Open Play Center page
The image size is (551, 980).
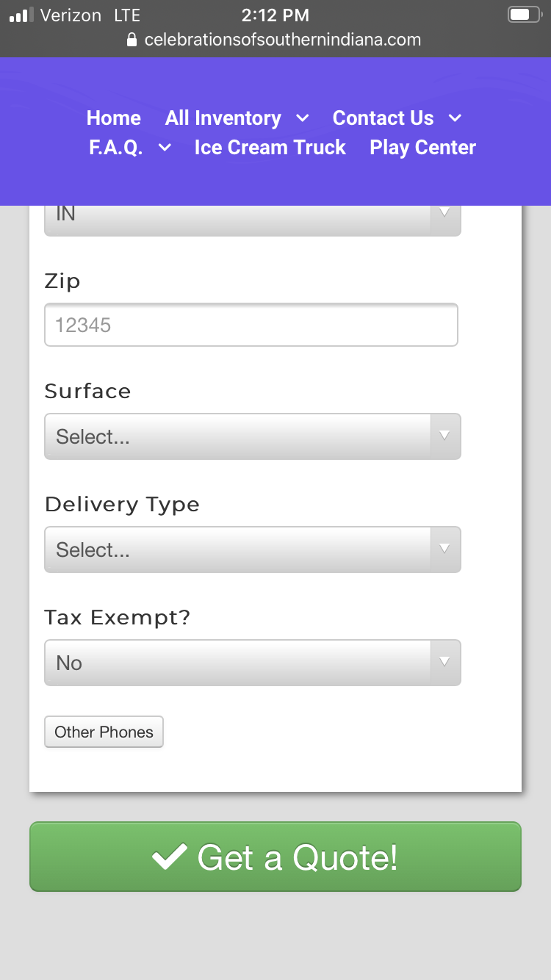click(x=422, y=148)
